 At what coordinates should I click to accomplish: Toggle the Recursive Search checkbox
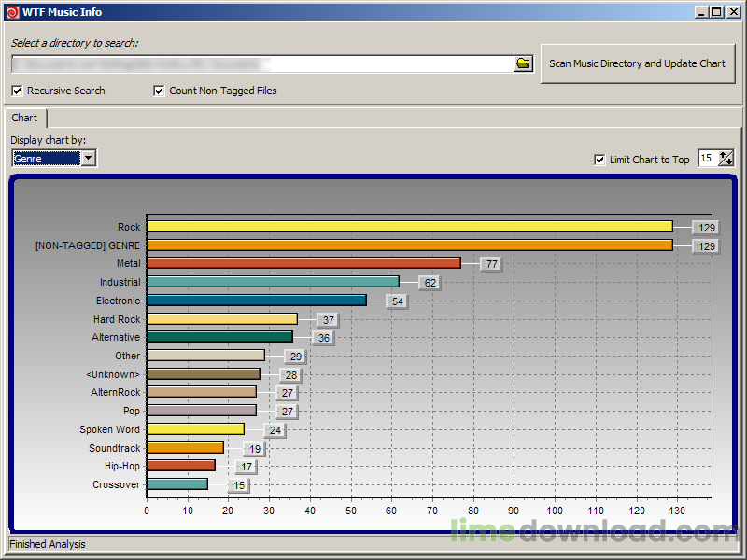coord(17,91)
